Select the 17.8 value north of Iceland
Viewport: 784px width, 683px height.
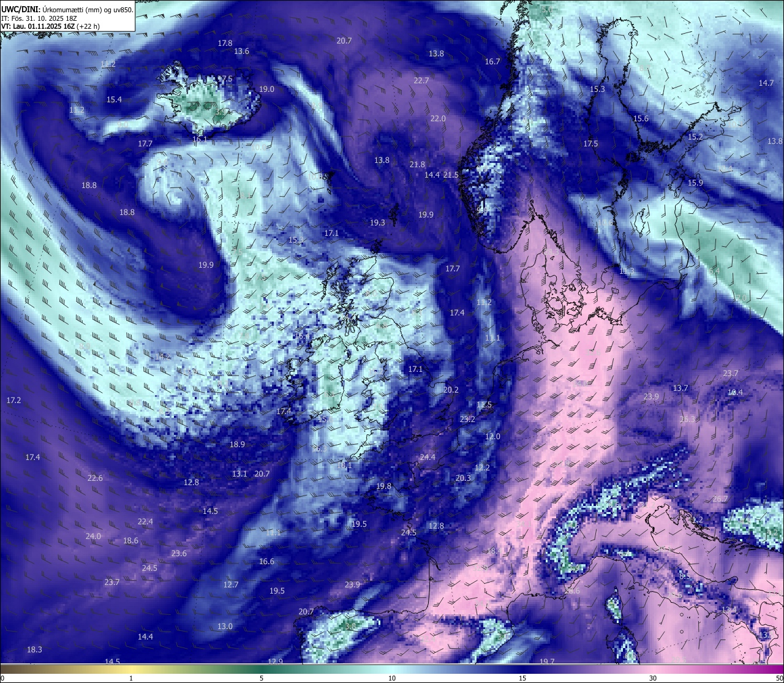point(225,43)
